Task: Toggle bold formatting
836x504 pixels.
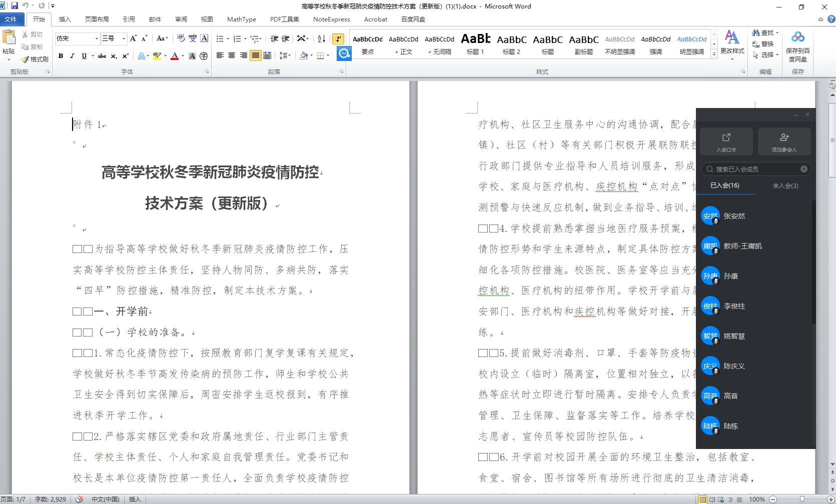Action: tap(61, 56)
